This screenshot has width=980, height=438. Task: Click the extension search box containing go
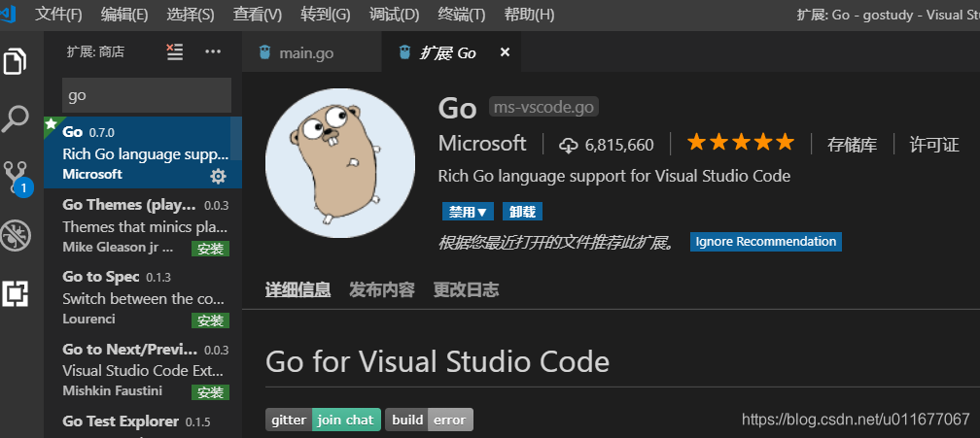[146, 95]
